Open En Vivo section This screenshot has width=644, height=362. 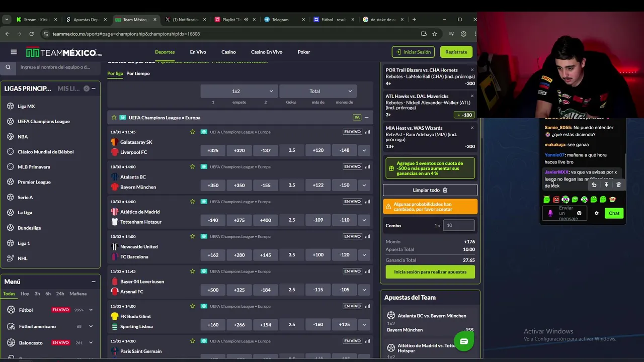198,52
